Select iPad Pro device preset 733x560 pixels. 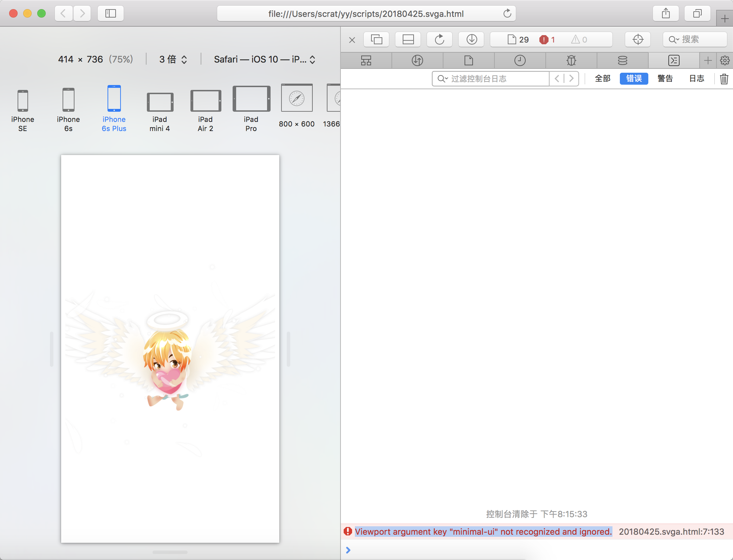[251, 109]
